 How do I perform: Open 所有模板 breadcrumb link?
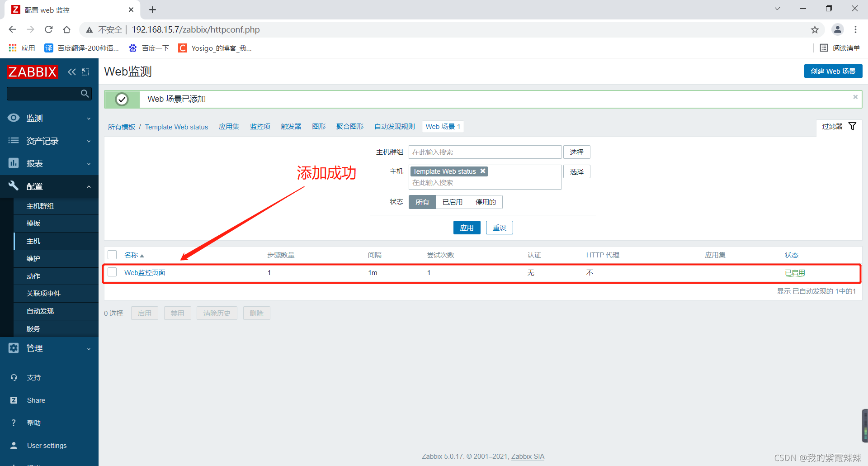[121, 127]
